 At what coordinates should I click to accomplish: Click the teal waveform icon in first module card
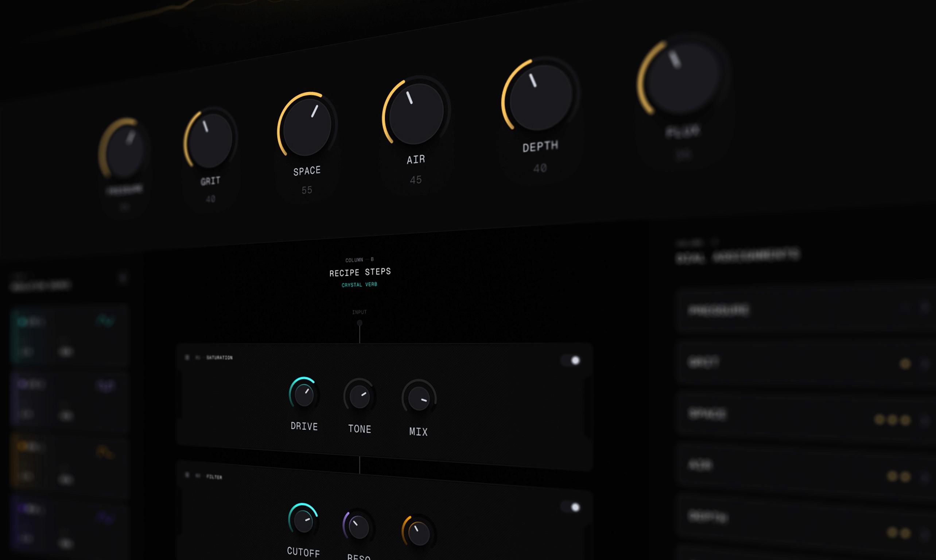105,321
